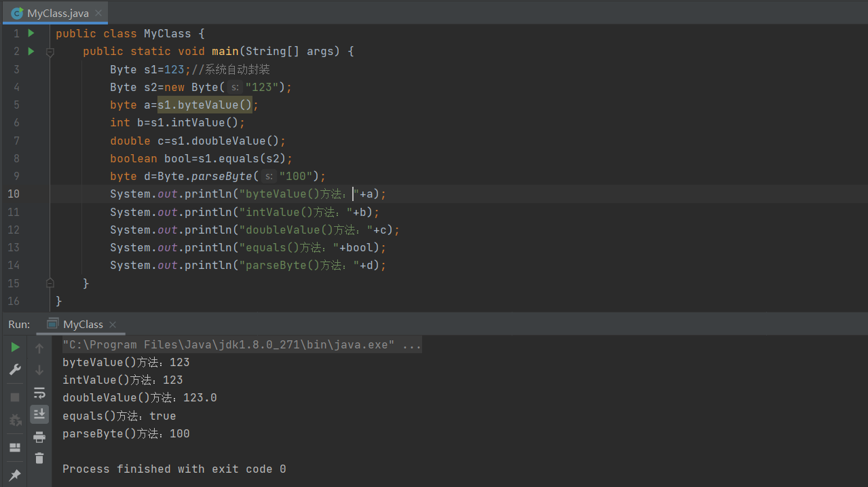Click the "s:" parameter hint before "100"

269,176
